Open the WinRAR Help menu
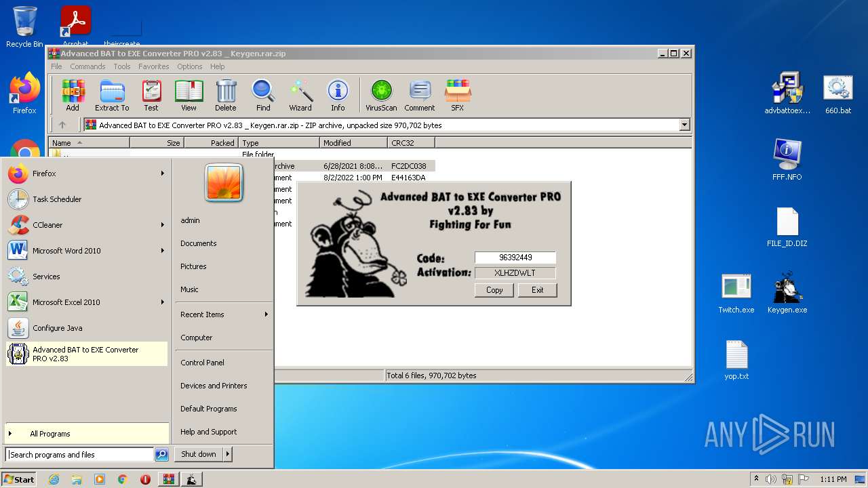 click(218, 66)
